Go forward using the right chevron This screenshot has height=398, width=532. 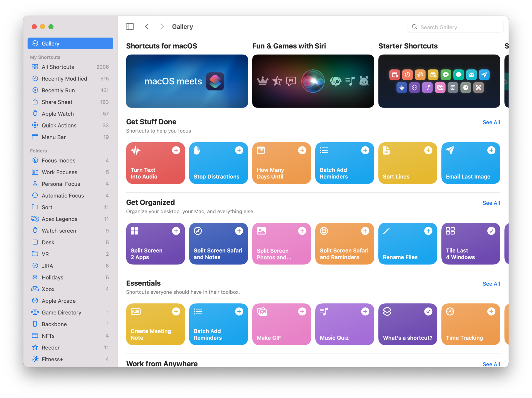(162, 26)
